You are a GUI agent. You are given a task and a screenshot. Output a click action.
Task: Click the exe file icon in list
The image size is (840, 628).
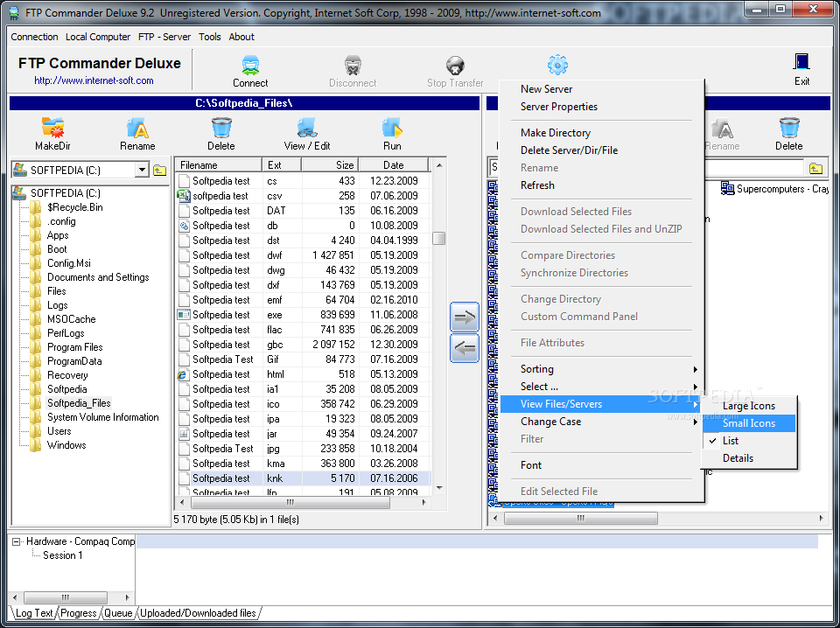click(x=184, y=315)
